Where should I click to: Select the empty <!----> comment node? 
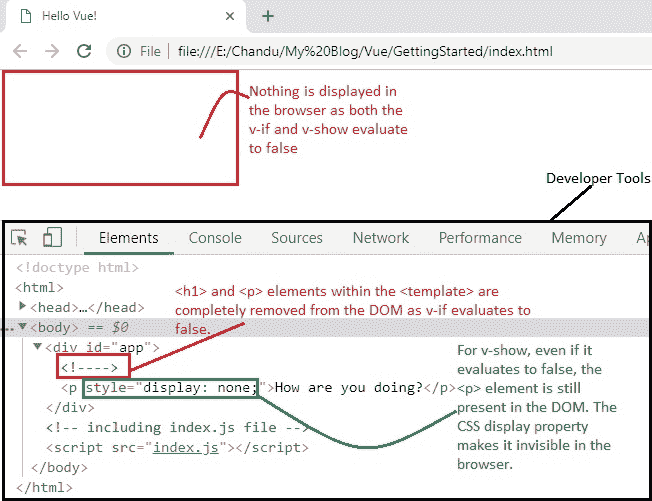tap(90, 367)
